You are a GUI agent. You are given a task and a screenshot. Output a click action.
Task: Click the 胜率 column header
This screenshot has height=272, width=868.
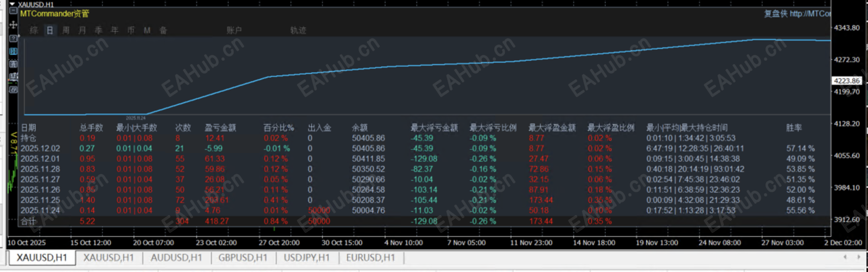[x=794, y=128]
